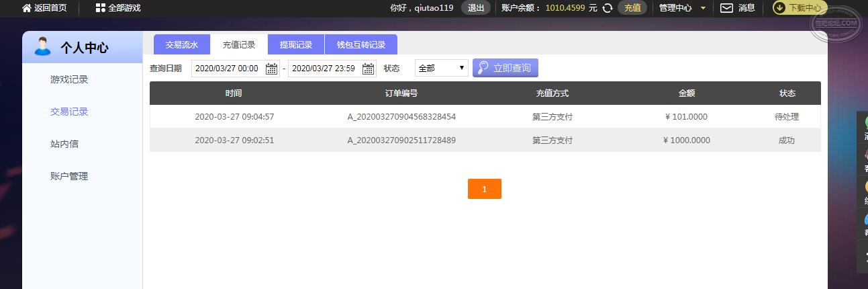Click the 下载中心 download arrow icon

pos(779,8)
